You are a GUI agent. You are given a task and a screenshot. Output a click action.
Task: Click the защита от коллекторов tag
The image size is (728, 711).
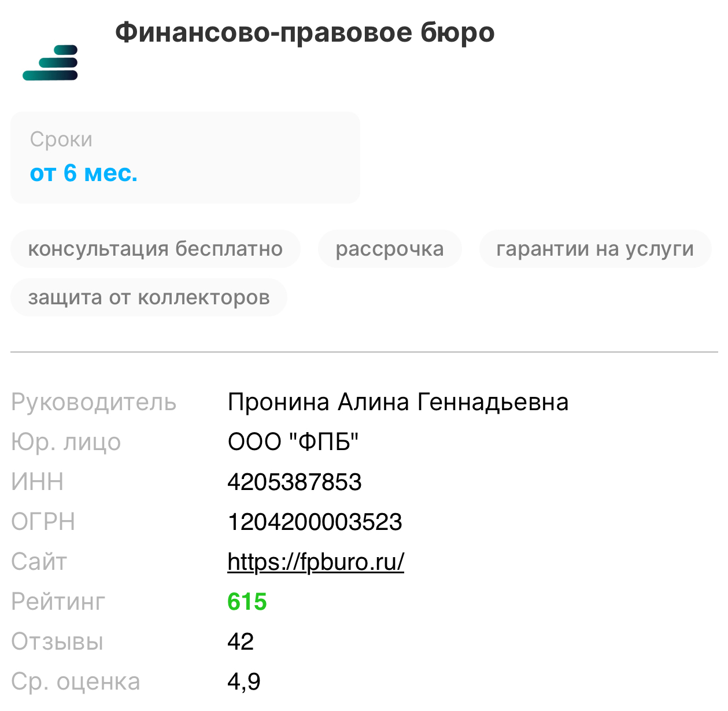(149, 297)
